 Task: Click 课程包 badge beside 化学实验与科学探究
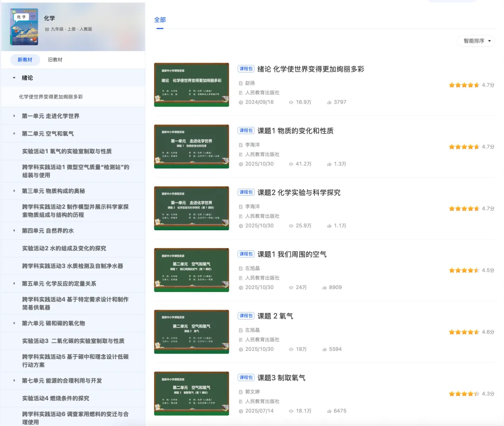[x=246, y=192]
